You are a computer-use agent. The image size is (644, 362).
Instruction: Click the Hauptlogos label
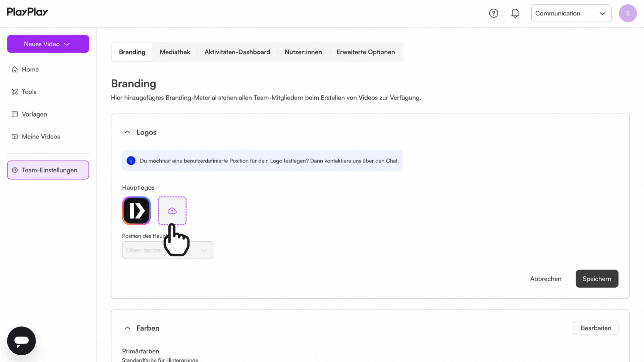138,187
